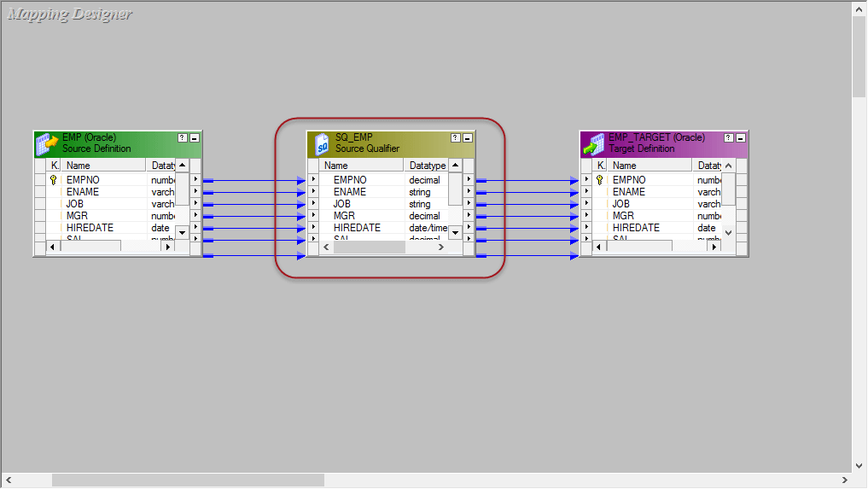Click the EMP Source Definition table icon

[x=47, y=143]
